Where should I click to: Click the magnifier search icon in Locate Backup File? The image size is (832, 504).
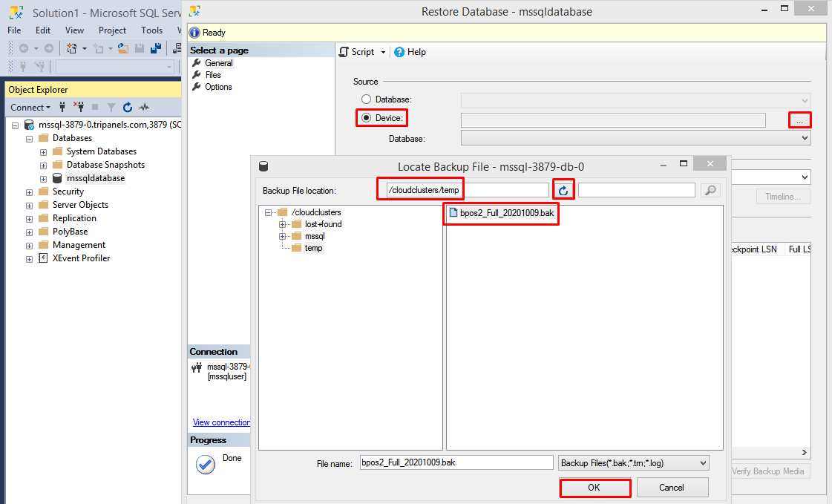710,191
